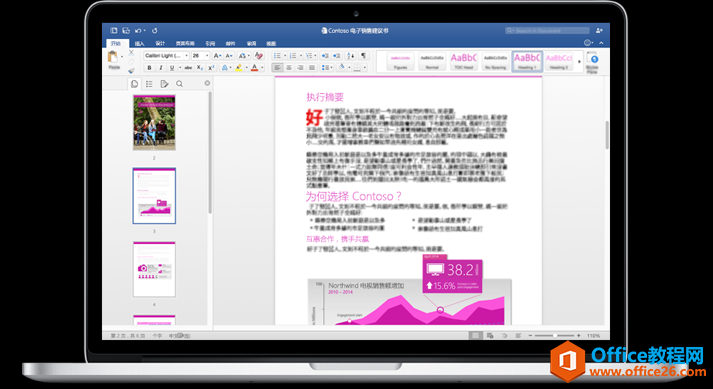713x389 pixels.
Task: Open the search pane magnifier icon
Action: [x=180, y=84]
